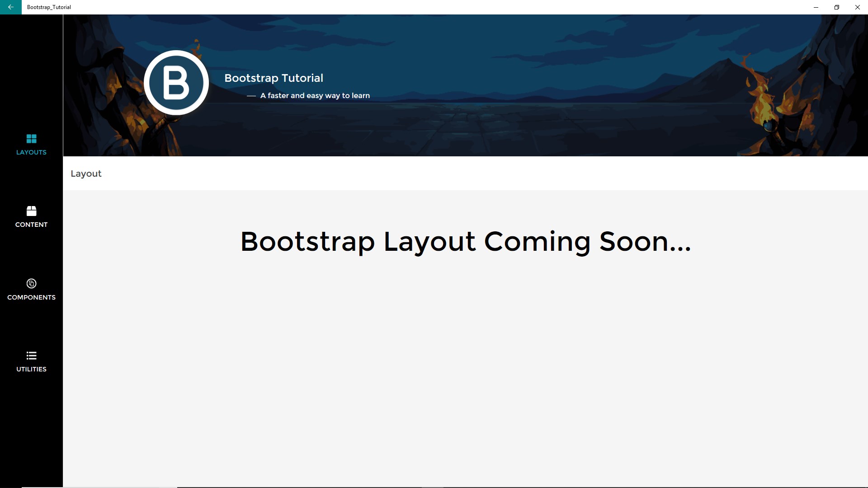The height and width of the screenshot is (488, 868).
Task: Click the Layout section heading
Action: click(x=86, y=174)
